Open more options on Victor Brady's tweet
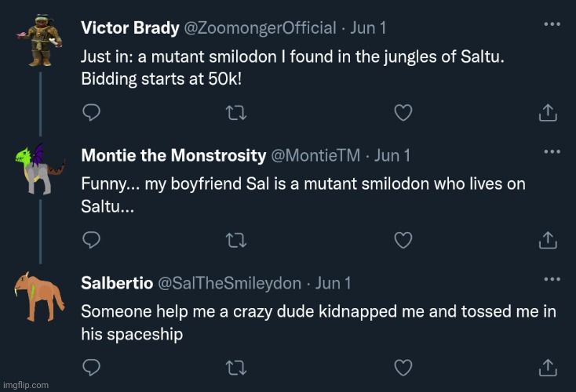The width and height of the screenshot is (576, 392). (x=552, y=24)
